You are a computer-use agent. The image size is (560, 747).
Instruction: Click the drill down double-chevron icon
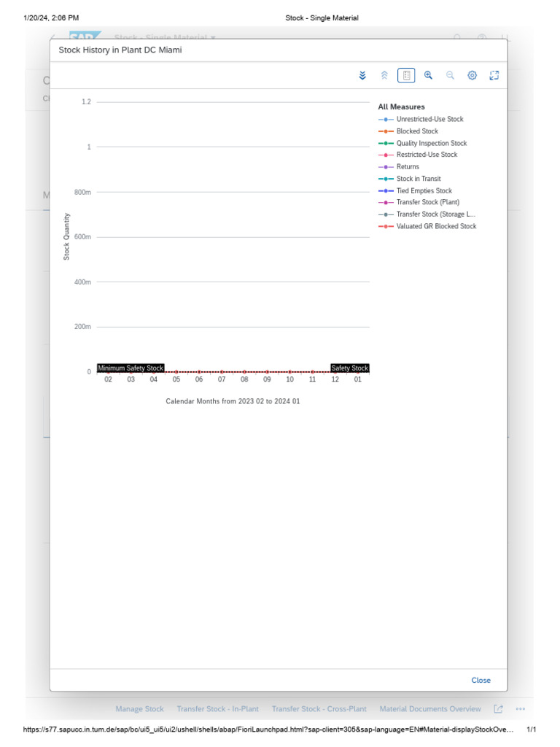pyautogui.click(x=362, y=75)
